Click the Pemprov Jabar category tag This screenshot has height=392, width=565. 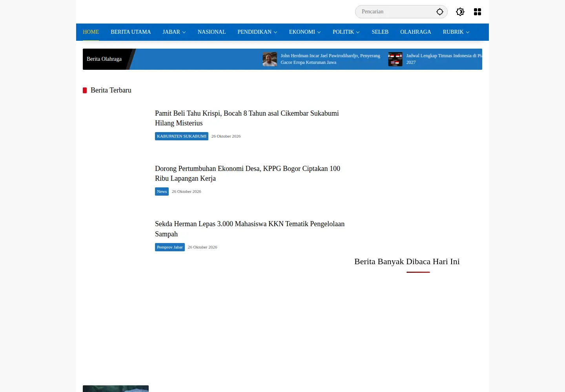(170, 247)
